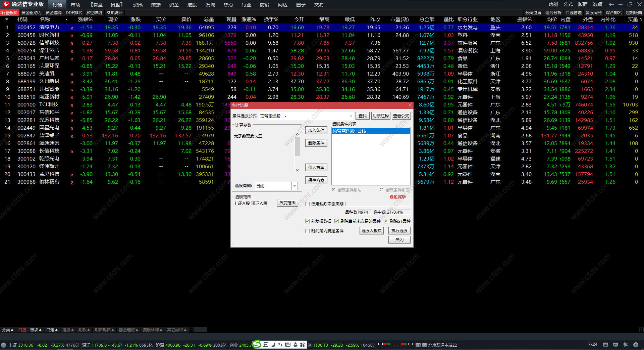Click 查看公式 button
Image resolution: width=644 pixels, height=350 pixels.
(x=401, y=116)
